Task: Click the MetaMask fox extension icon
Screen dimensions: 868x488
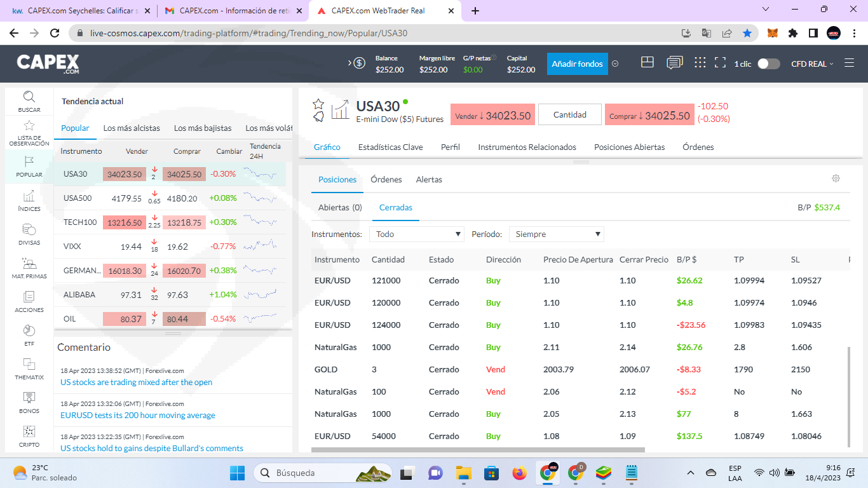Action: (x=773, y=33)
